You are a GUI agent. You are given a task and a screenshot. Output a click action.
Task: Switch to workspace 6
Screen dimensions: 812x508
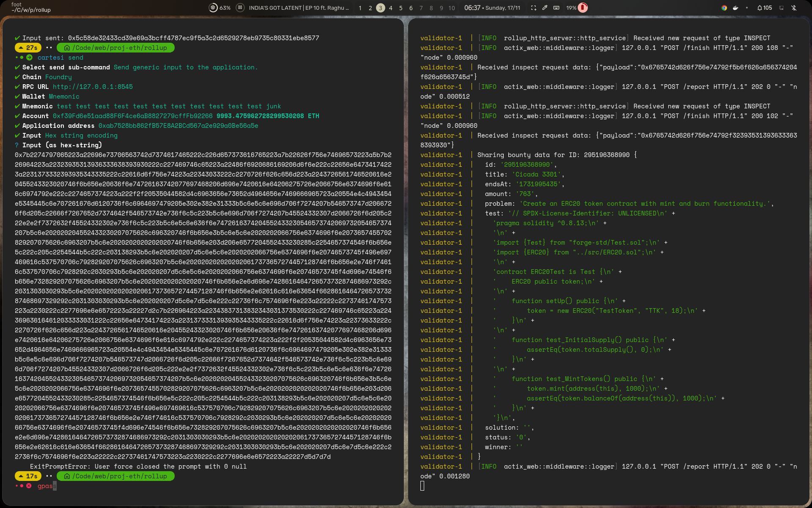click(411, 8)
